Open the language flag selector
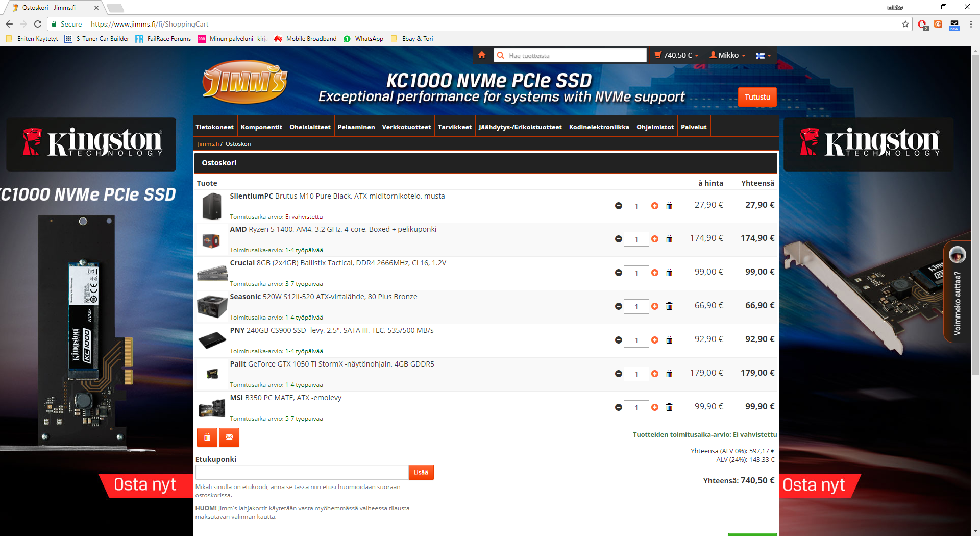 pyautogui.click(x=763, y=56)
